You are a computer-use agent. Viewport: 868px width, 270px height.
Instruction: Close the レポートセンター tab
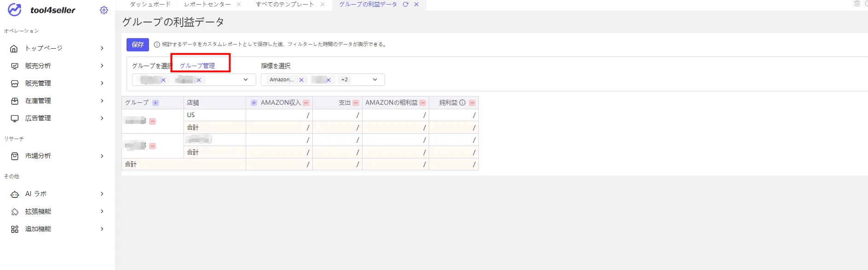[x=239, y=4]
